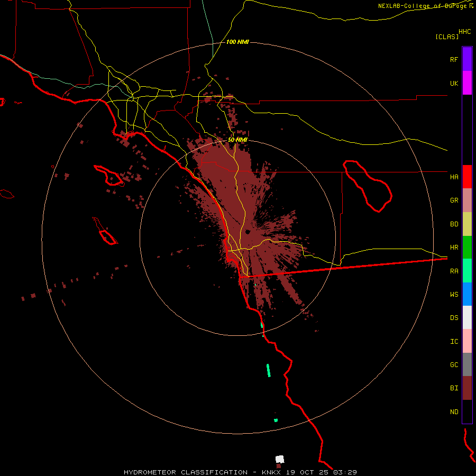The height and width of the screenshot is (476, 476).
Task: Click the GC gray legend swatch
Action: (x=467, y=364)
